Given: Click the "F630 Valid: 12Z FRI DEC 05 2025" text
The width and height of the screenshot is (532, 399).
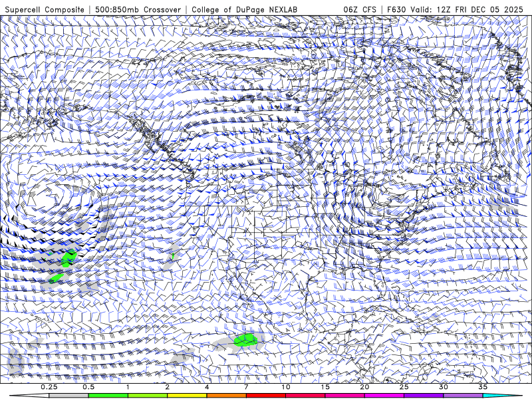Looking at the screenshot, I should point(456,9).
